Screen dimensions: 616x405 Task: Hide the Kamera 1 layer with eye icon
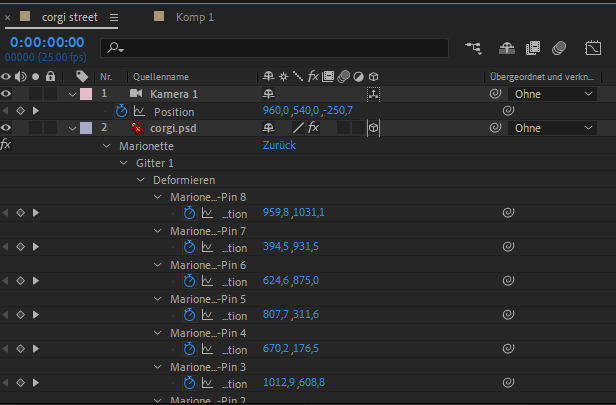coord(7,94)
